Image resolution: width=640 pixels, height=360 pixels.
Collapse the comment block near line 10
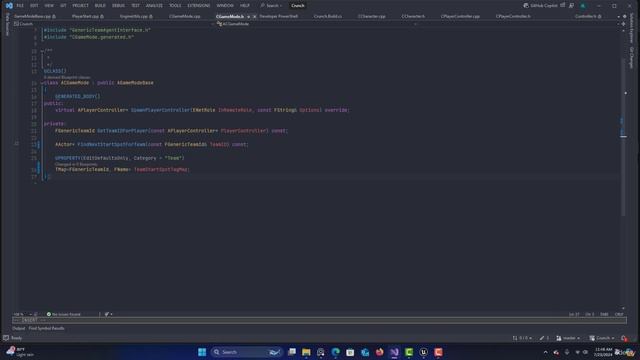click(42, 51)
